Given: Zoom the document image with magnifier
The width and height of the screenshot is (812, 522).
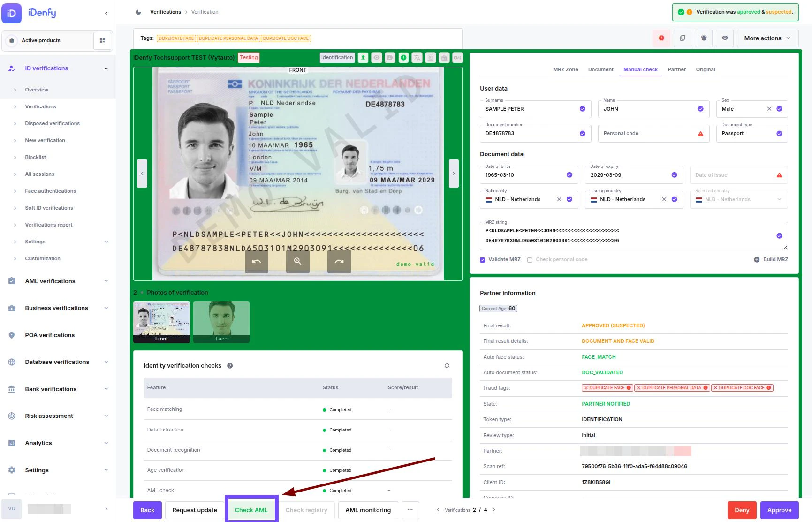Looking at the screenshot, I should [x=298, y=261].
